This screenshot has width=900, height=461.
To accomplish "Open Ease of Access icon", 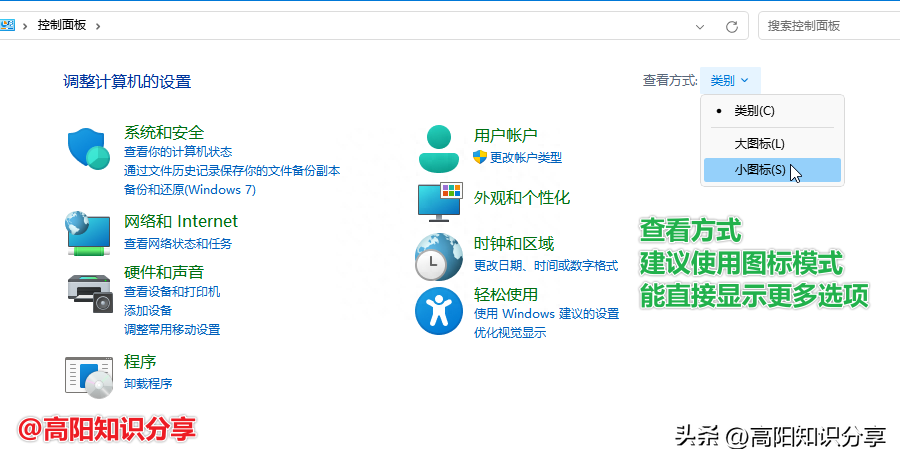I will 439,311.
